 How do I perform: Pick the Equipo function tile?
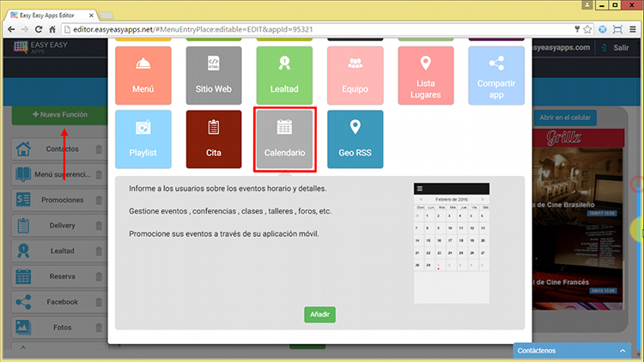[355, 75]
